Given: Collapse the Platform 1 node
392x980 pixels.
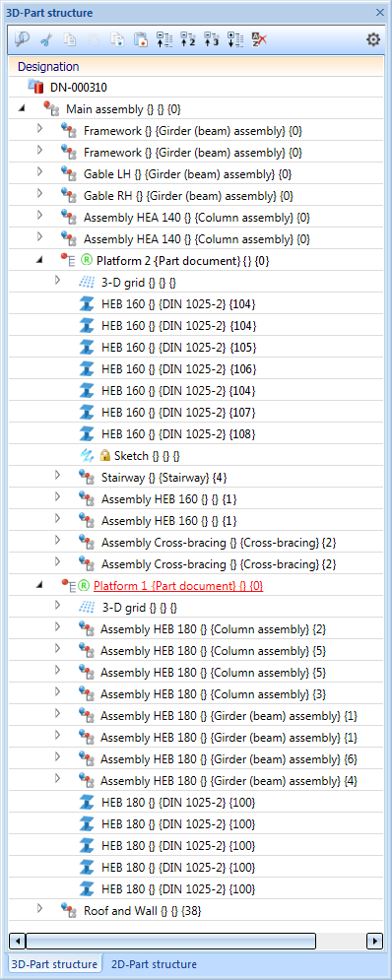Looking at the screenshot, I should pyautogui.click(x=40, y=586).
